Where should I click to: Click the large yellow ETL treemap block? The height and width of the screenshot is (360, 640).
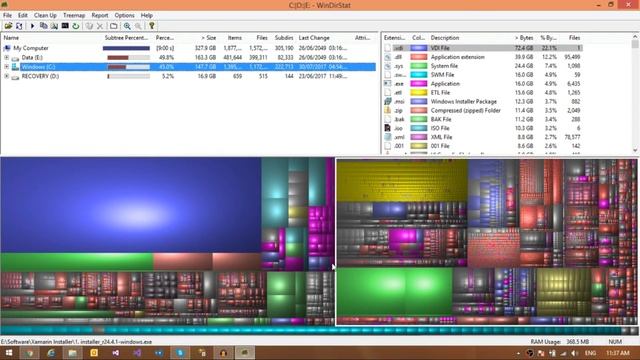tap(402, 180)
